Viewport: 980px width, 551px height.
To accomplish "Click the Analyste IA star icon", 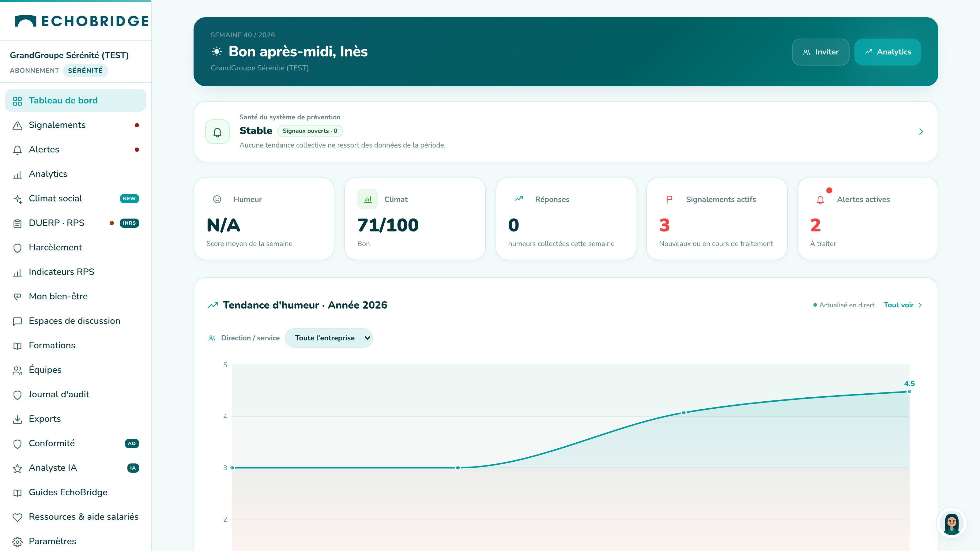I will pos(17,468).
